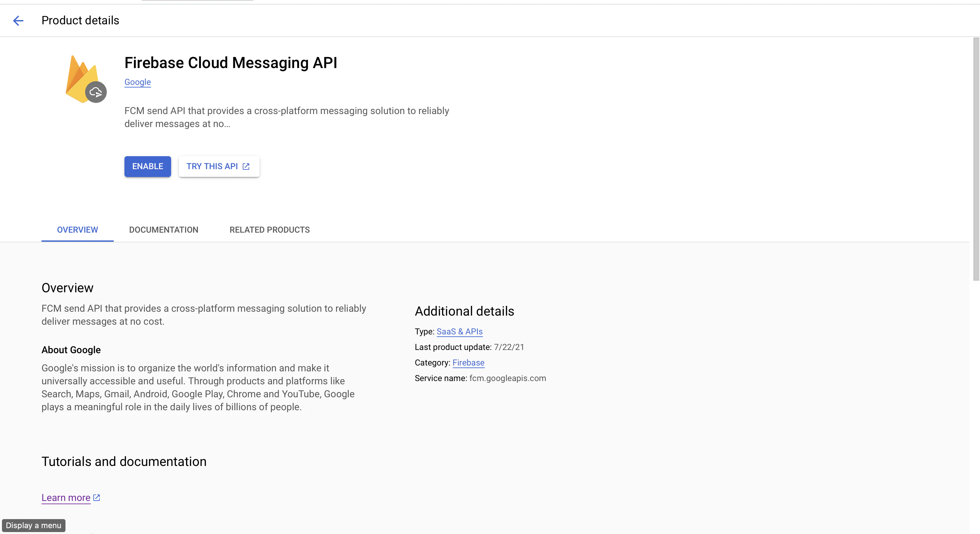Open the Google publisher link
This screenshot has height=534, width=980.
click(137, 82)
